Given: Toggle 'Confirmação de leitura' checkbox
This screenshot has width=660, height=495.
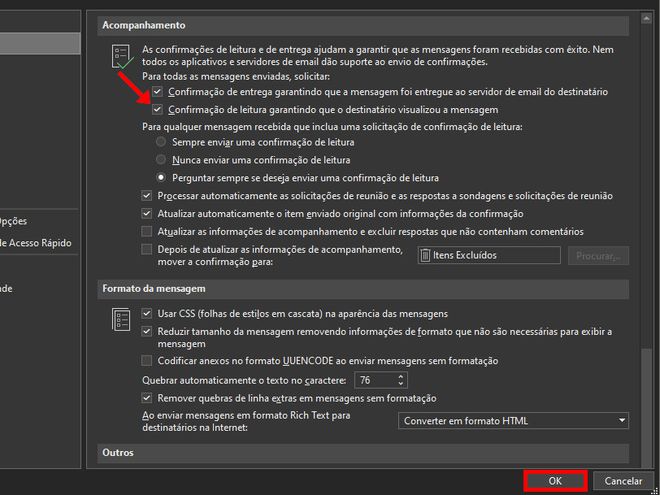Looking at the screenshot, I should click(157, 109).
